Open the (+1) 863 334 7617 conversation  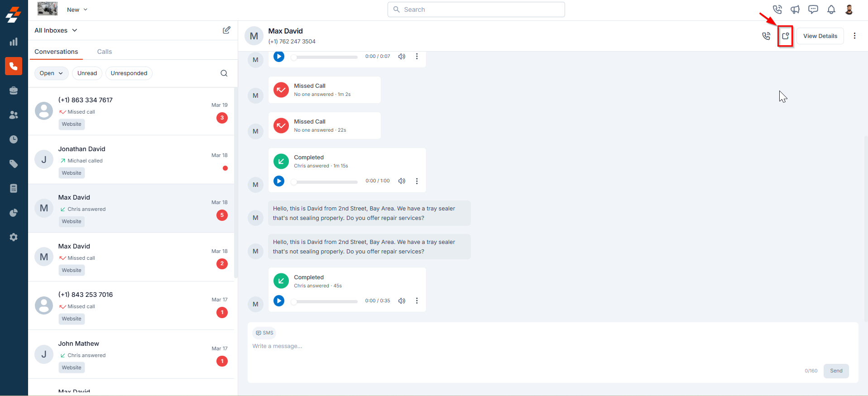point(131,111)
